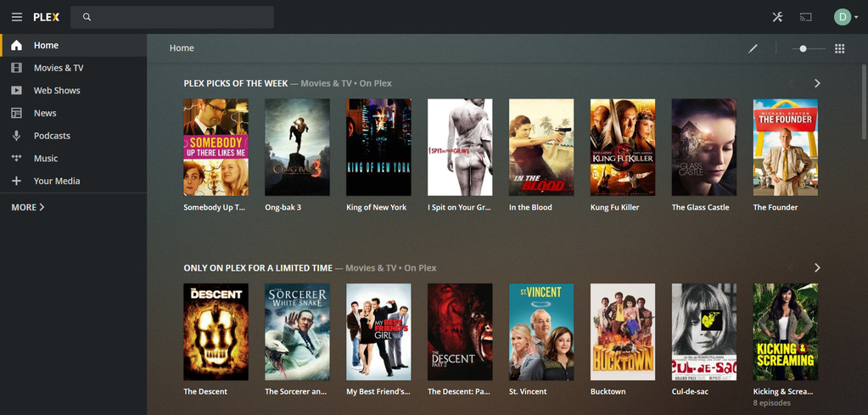Open the Ong-bak 3 poster
Viewport: 868px width, 415px height.
tap(297, 147)
